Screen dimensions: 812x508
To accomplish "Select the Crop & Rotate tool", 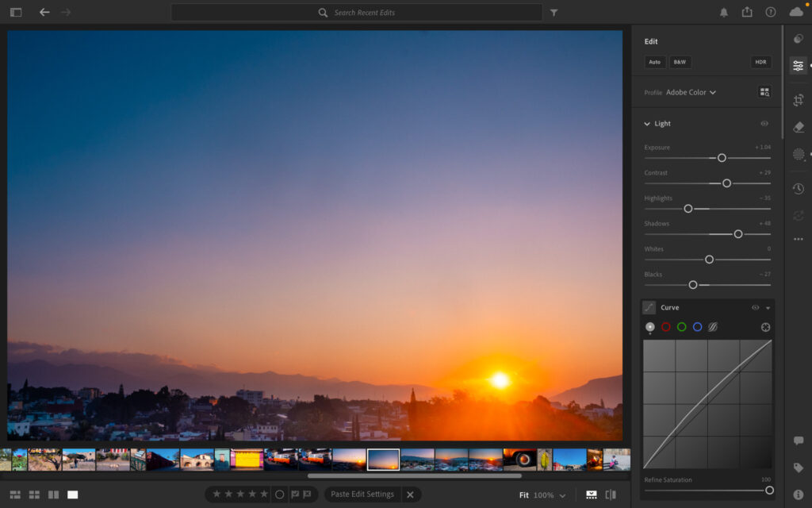I will pos(798,99).
